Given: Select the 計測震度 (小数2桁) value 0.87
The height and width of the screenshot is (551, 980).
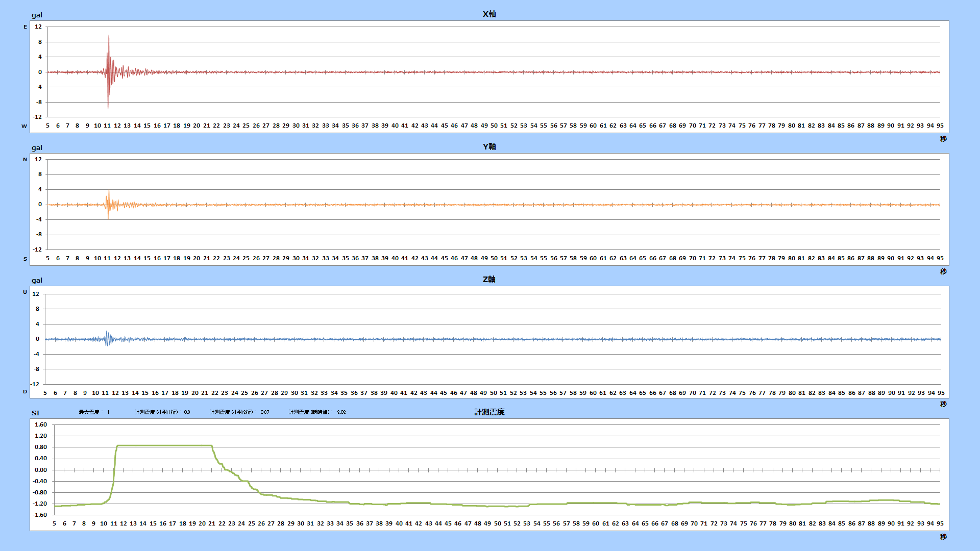Looking at the screenshot, I should tap(265, 412).
